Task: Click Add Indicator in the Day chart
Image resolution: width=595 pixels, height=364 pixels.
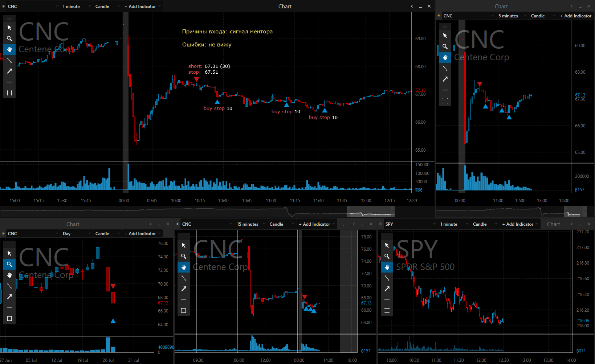Action: pos(142,234)
